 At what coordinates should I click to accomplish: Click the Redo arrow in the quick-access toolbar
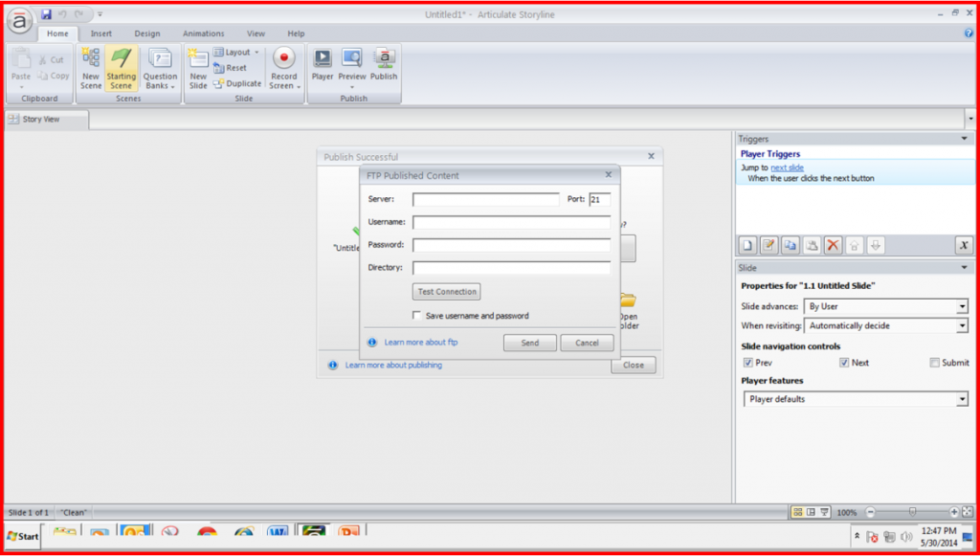[x=78, y=13]
